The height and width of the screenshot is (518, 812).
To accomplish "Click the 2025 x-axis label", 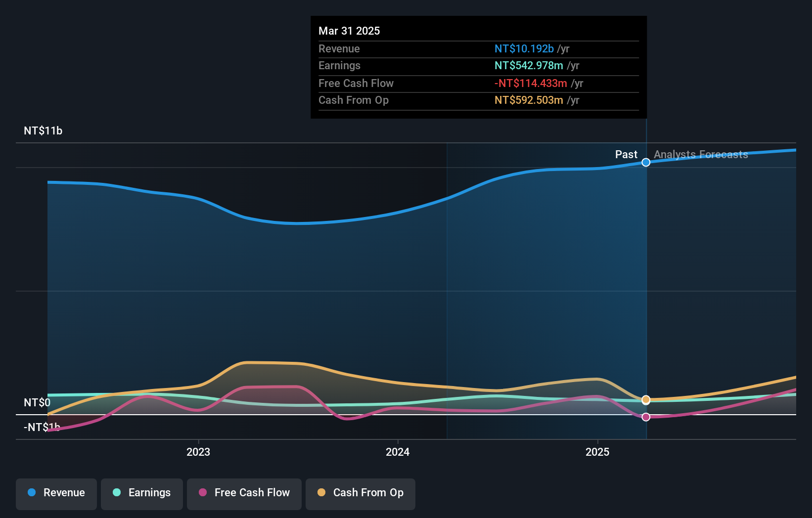I will [597, 452].
